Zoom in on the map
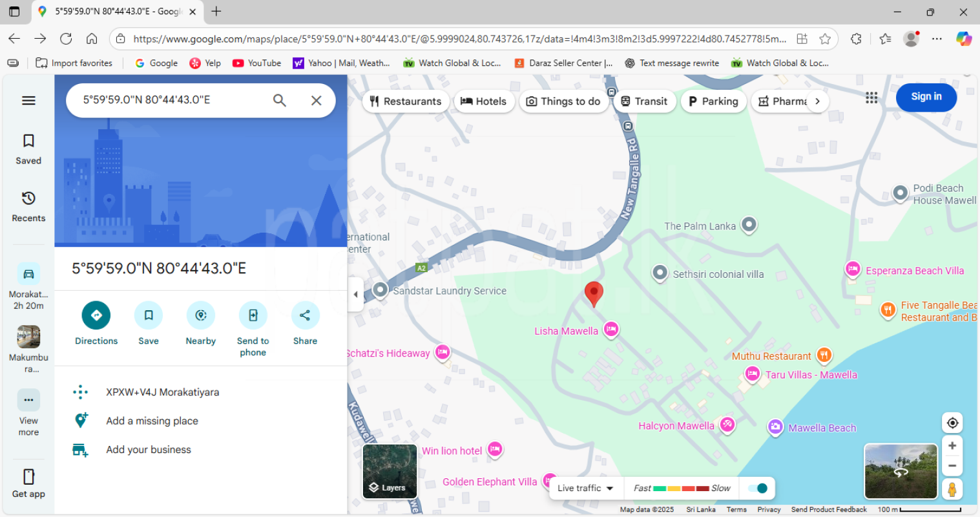The width and height of the screenshot is (980, 517). click(952, 446)
